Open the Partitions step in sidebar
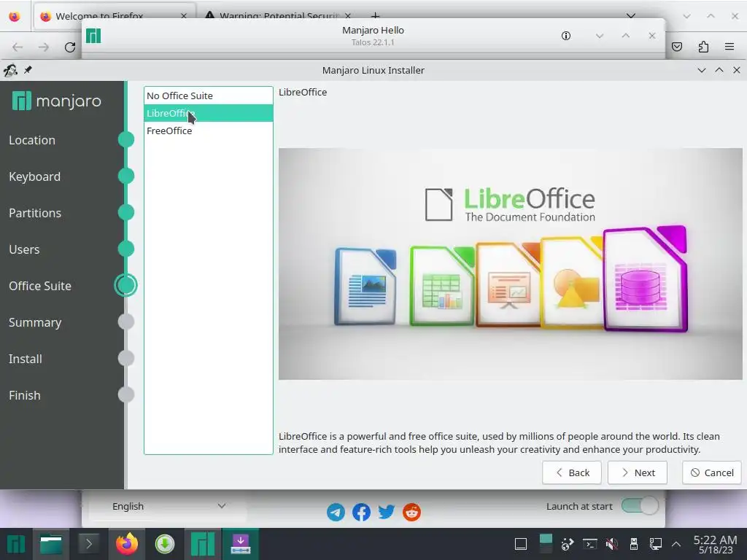This screenshot has height=560, width=747. point(35,213)
